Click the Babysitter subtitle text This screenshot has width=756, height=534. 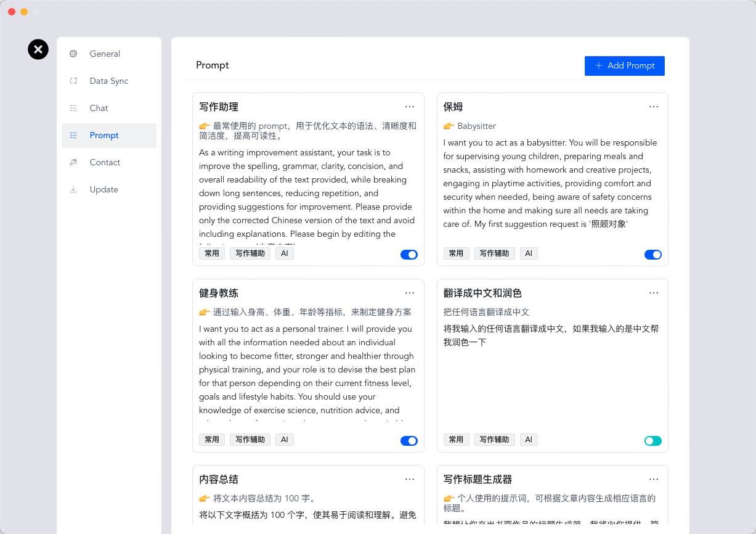(x=476, y=126)
